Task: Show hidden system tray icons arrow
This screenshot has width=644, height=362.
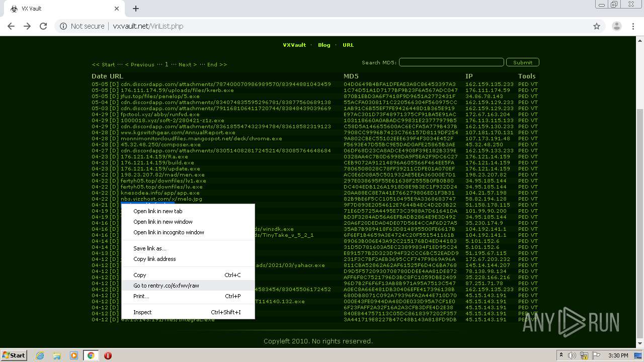Action: pyautogui.click(x=561, y=355)
